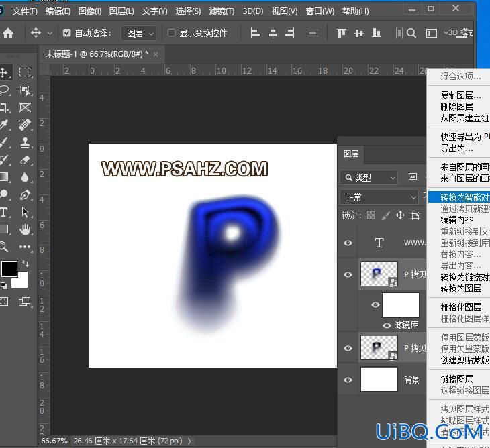The width and height of the screenshot is (490, 448).
Task: Open the workspace layout switcher icon
Action: (432, 33)
